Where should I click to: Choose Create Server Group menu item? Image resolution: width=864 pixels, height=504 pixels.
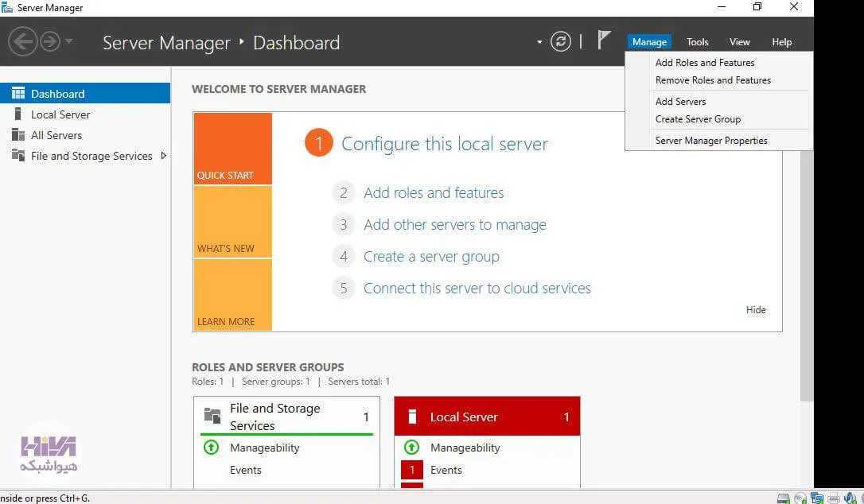click(x=698, y=119)
